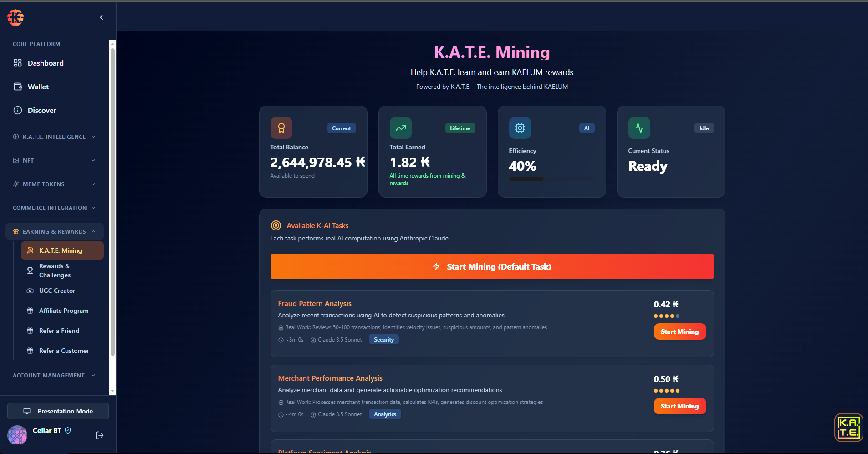Screen dimensions: 868x454
Task: Open the UGC Creator page
Action: point(62,291)
